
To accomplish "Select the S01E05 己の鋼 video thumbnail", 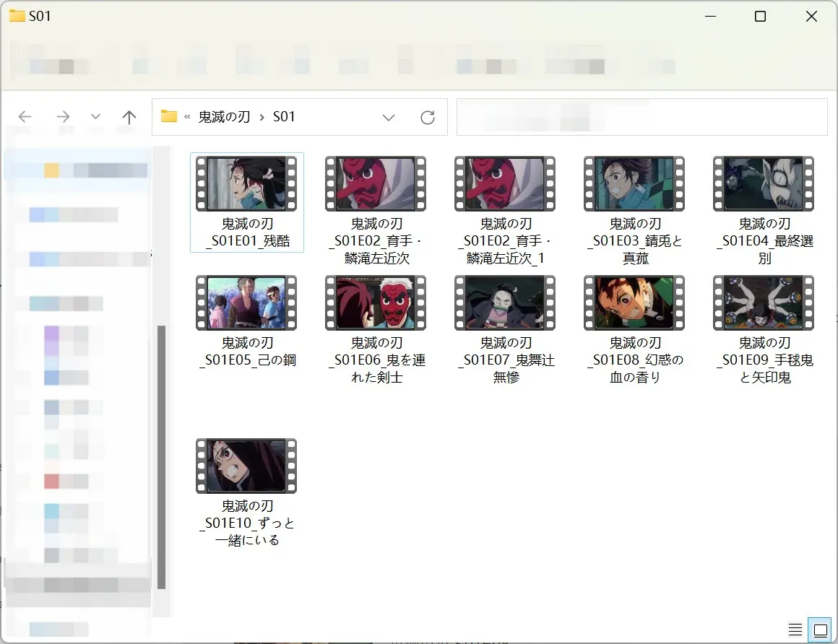I will pos(246,303).
